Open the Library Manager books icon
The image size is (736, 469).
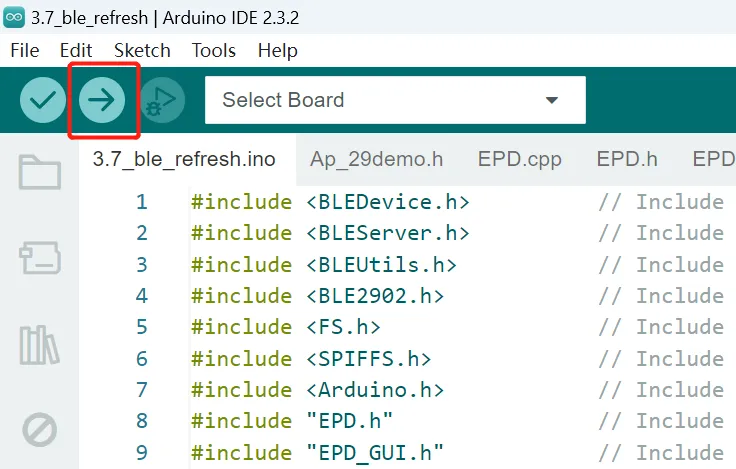(x=39, y=345)
